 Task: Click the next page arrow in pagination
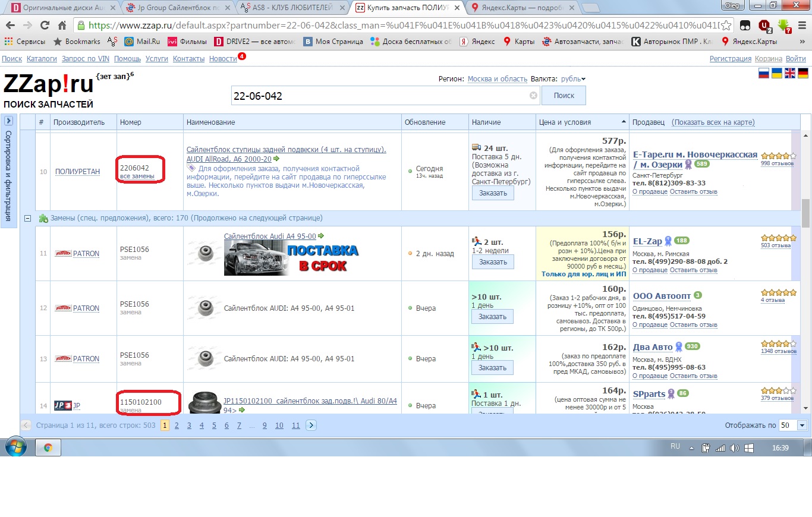[x=311, y=425]
